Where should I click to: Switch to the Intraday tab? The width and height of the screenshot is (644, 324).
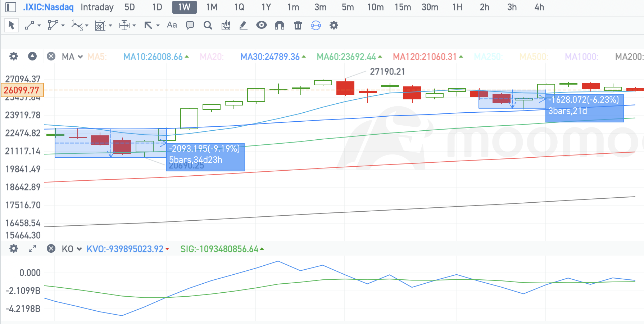pos(97,7)
